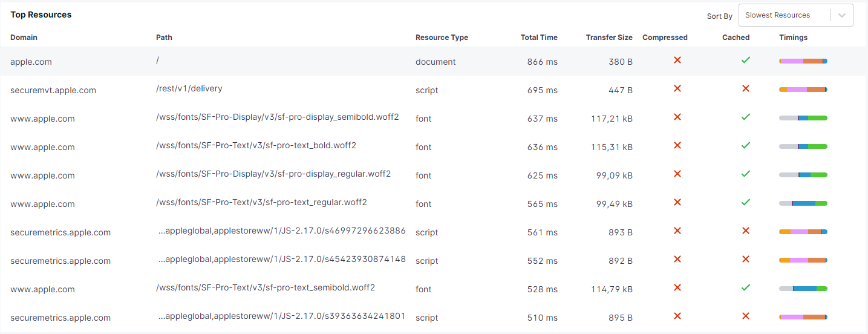Click the compressed X in the 552 ms script row
This screenshot has width=868, height=334.
677,259
